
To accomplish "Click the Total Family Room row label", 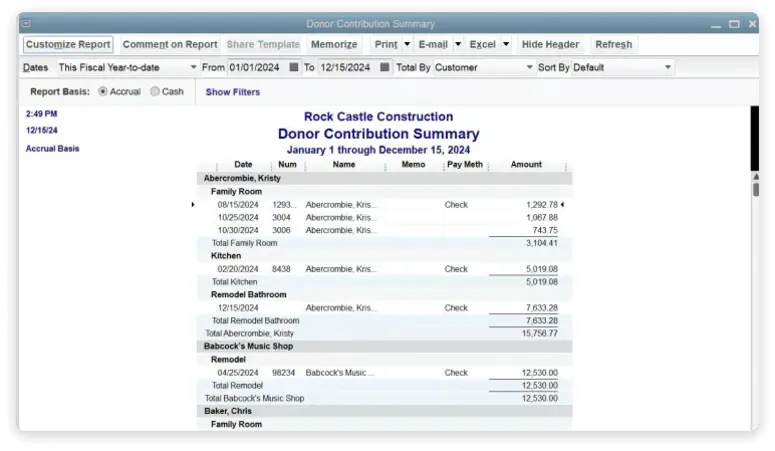I will click(x=245, y=243).
